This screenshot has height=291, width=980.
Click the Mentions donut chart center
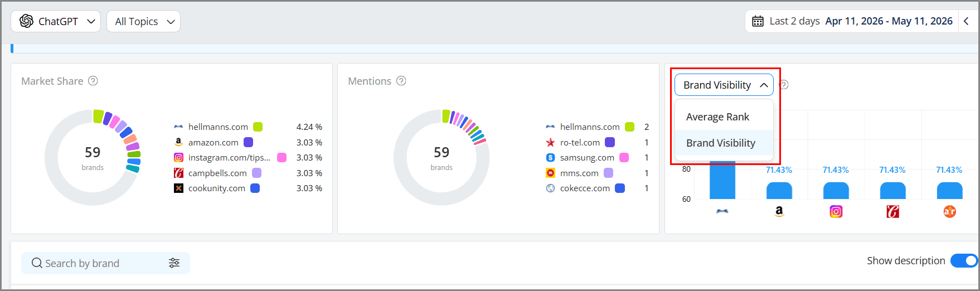(442, 158)
